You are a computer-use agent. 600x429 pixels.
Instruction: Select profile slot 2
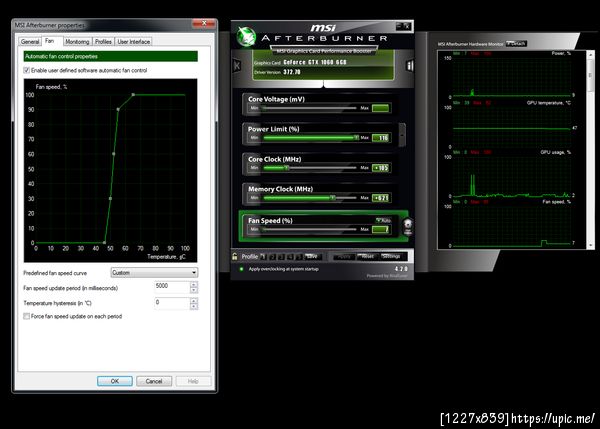pyautogui.click(x=272, y=256)
